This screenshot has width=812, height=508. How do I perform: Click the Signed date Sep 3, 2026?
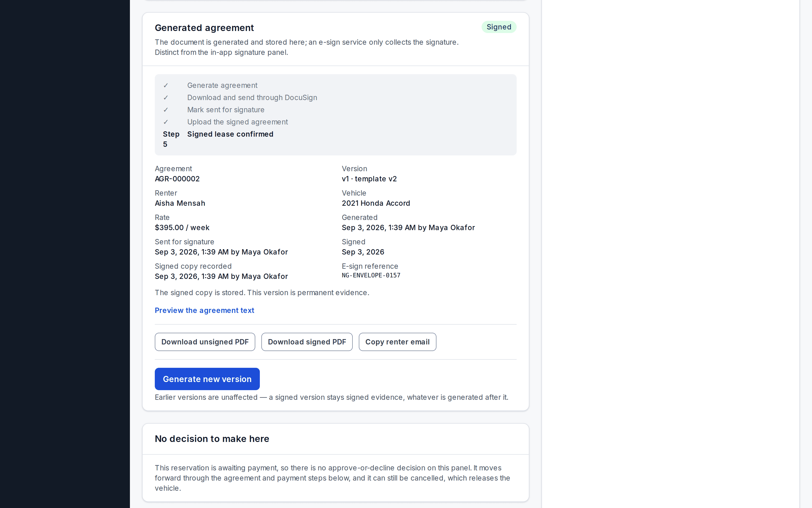click(363, 252)
